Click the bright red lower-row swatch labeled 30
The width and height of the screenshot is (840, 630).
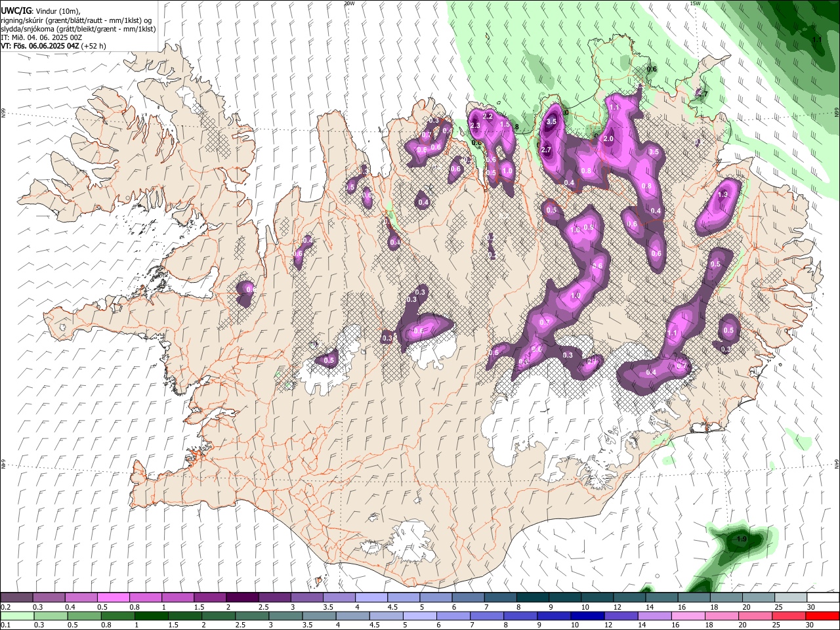[x=822, y=616]
